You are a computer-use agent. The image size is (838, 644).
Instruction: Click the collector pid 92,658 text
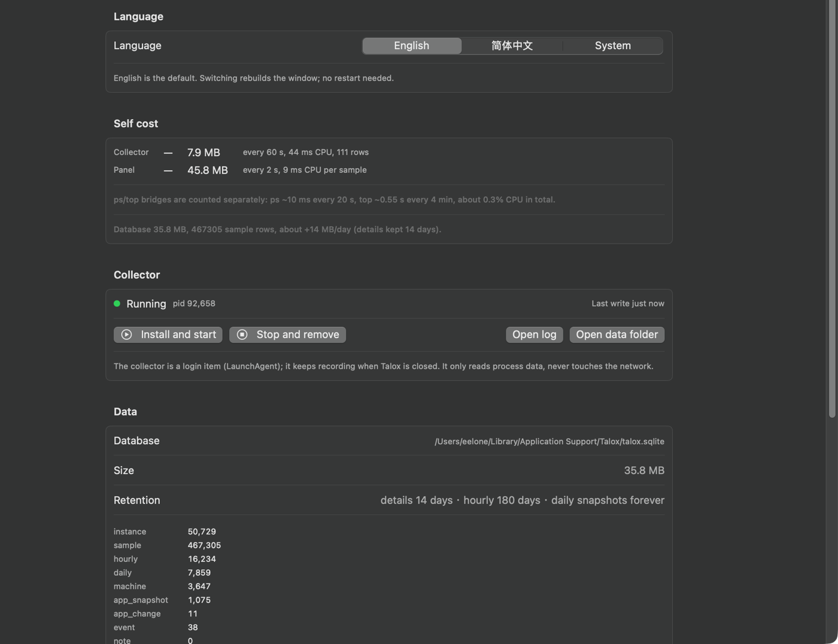194,303
